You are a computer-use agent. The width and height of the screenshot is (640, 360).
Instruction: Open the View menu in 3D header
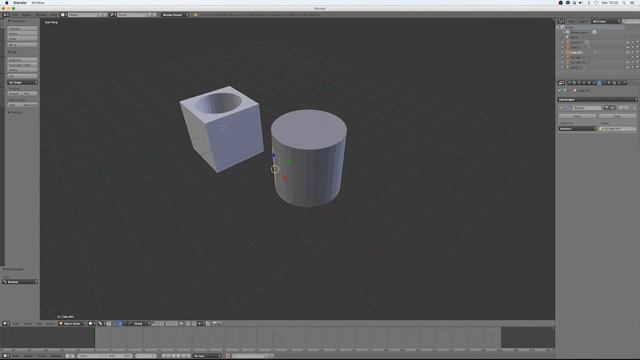[16, 323]
